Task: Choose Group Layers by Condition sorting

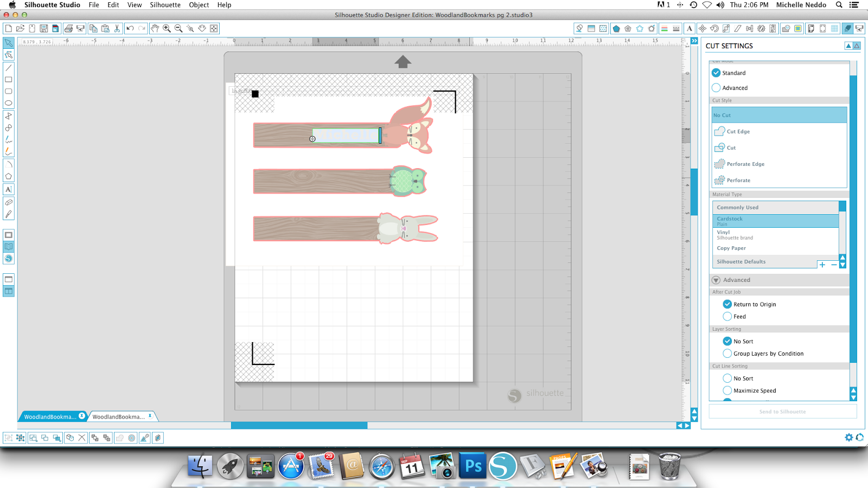Action: pos(727,353)
